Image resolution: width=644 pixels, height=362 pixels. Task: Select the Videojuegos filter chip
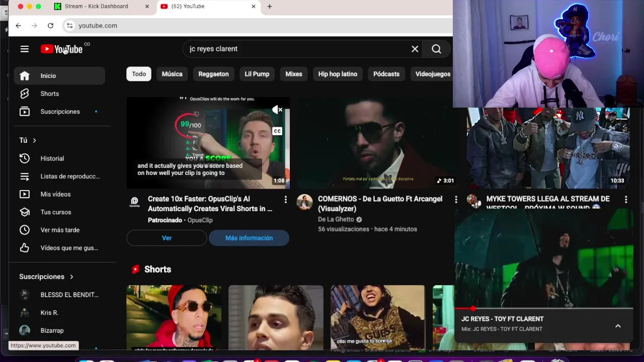point(433,74)
